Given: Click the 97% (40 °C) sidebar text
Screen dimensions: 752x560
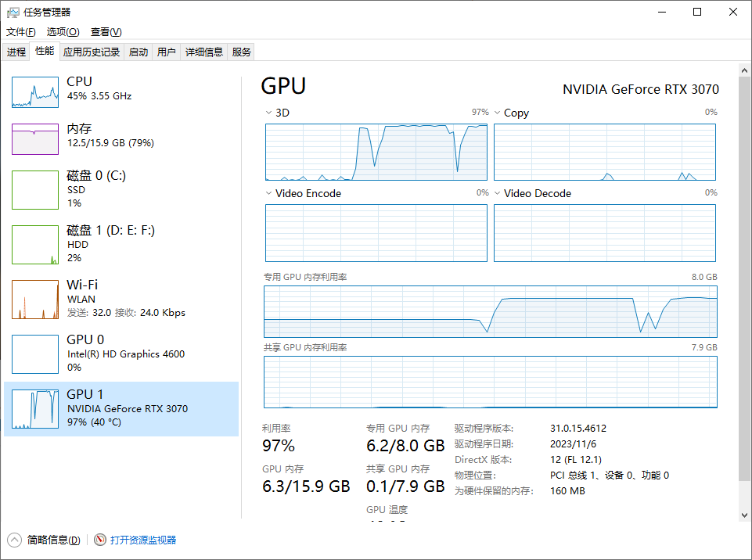Looking at the screenshot, I should 94,422.
